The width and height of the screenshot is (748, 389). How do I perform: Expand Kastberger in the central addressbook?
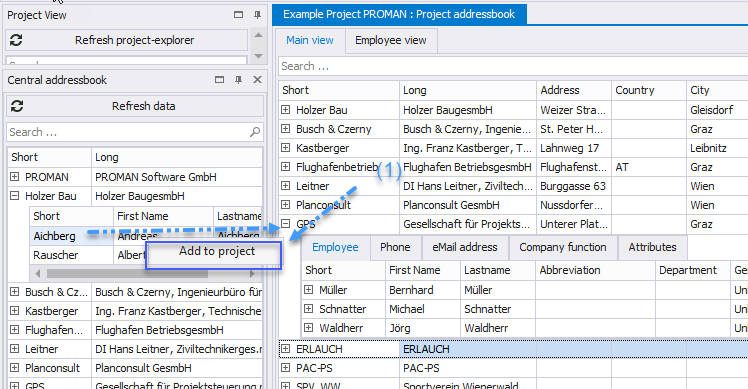pos(15,311)
